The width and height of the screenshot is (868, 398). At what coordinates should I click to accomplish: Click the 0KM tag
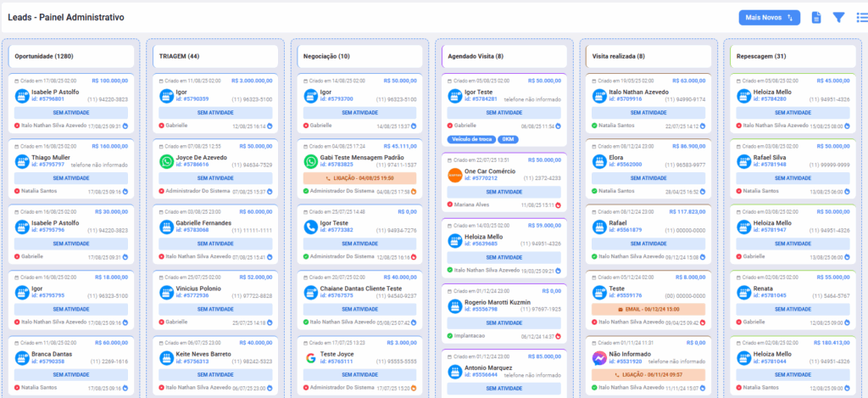508,139
